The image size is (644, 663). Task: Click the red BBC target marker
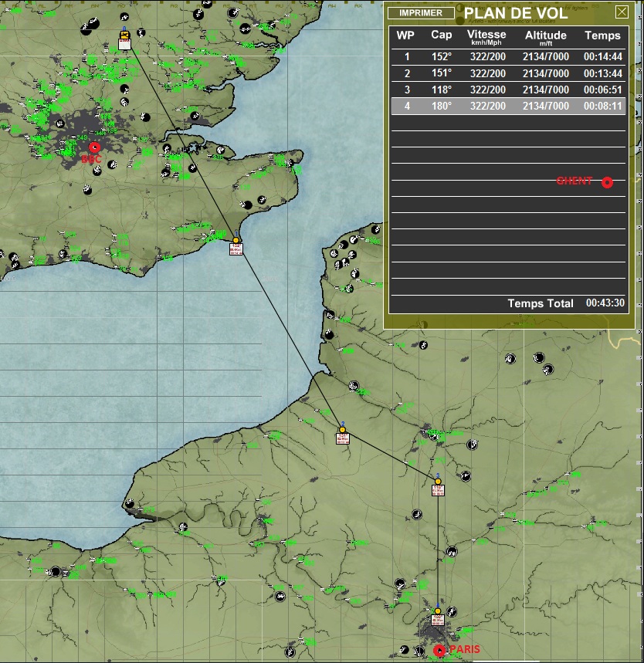[94, 147]
